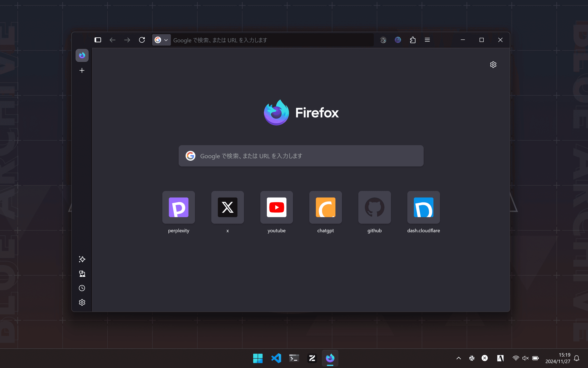Open the gray avatar extension icon
Image resolution: width=588 pixels, height=368 pixels.
383,40
